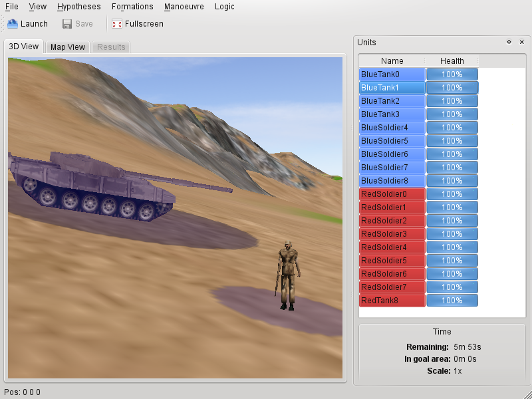The image size is (532, 399).
Task: Select RedSoldier3 unit
Action: click(x=392, y=234)
